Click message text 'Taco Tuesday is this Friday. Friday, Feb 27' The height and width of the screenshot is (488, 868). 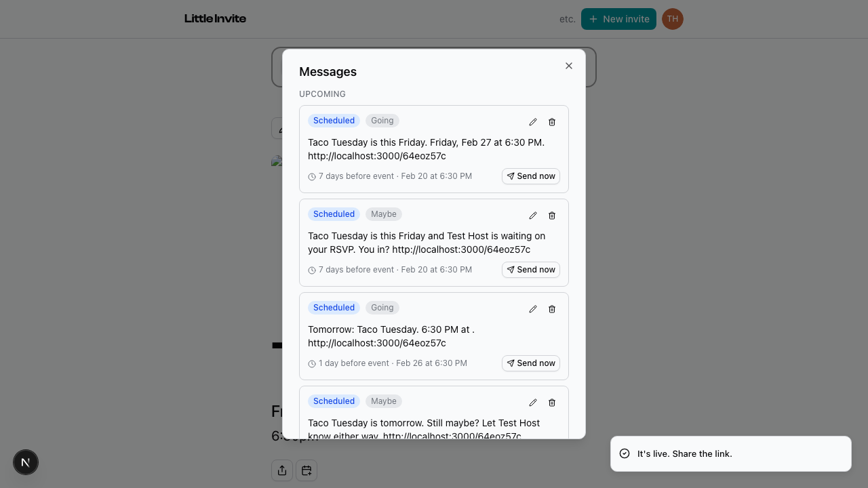tap(426, 149)
